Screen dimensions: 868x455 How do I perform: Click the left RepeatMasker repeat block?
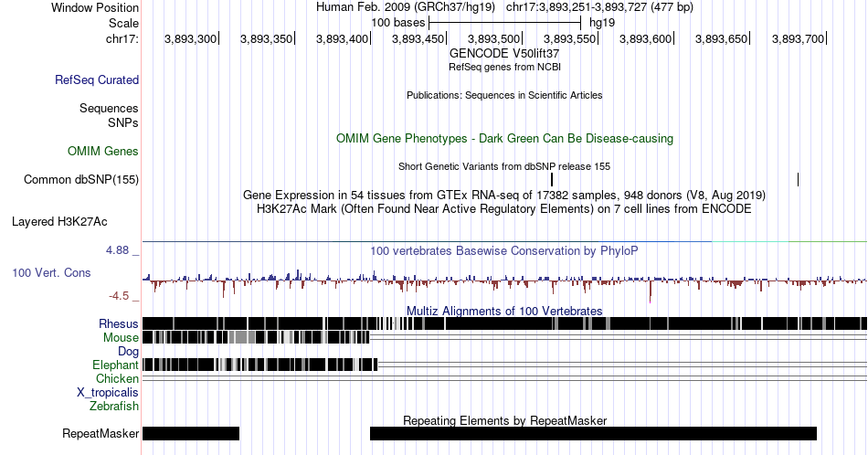tap(191, 433)
